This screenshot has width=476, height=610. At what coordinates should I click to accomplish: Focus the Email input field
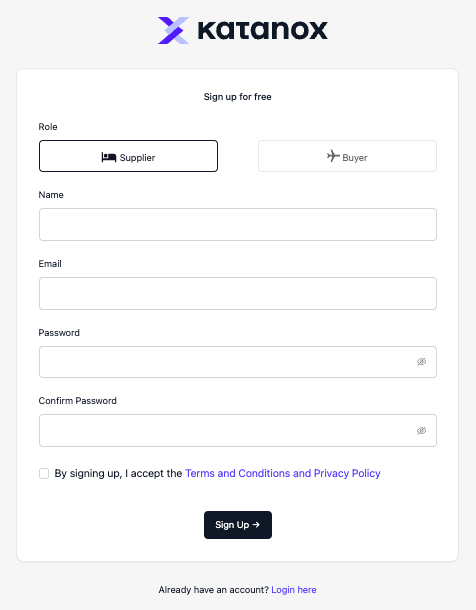pos(238,293)
